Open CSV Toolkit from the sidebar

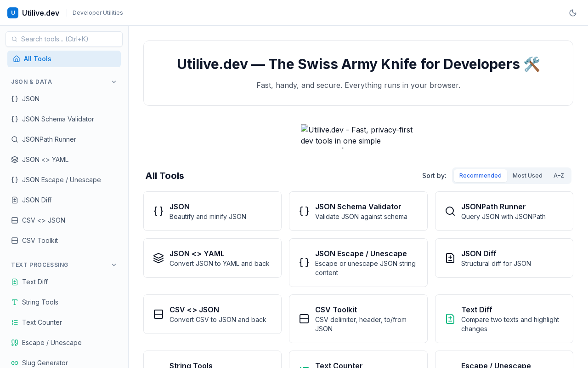tap(40, 241)
